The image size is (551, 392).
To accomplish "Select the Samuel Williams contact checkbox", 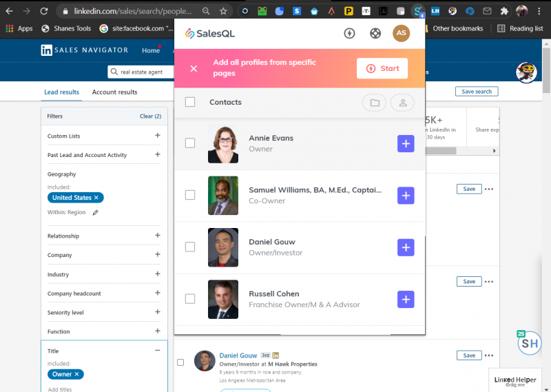I will [x=190, y=195].
